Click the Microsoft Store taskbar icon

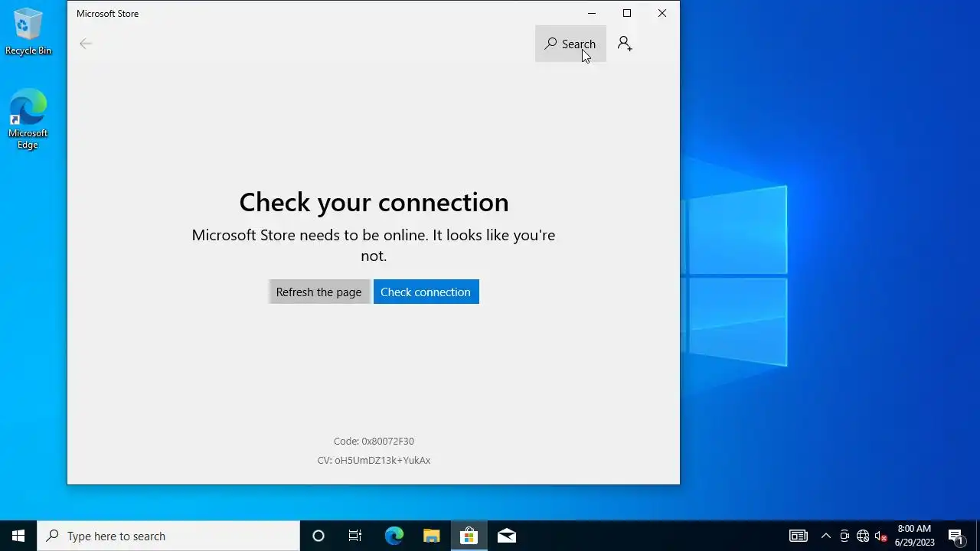pyautogui.click(x=469, y=536)
